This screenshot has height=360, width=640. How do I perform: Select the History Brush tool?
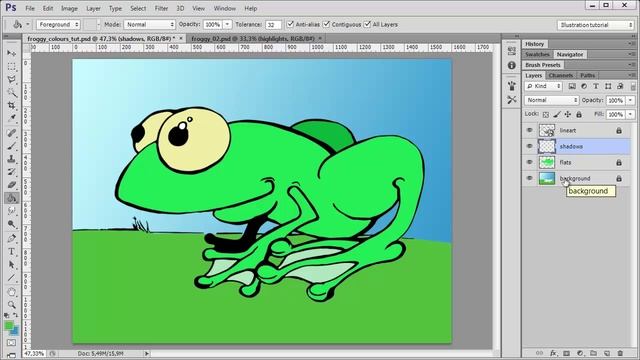coord(11,172)
